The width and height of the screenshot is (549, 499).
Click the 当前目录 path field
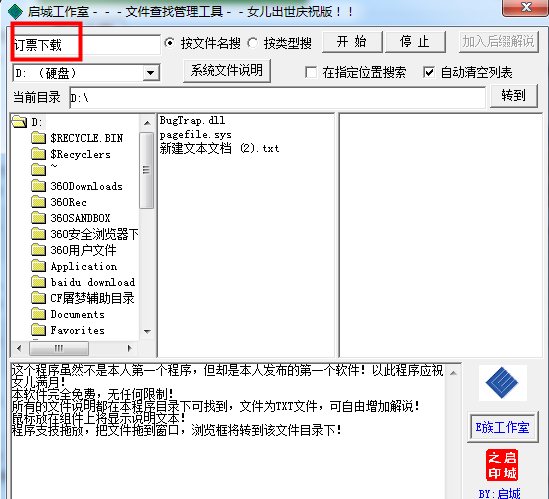click(x=277, y=98)
